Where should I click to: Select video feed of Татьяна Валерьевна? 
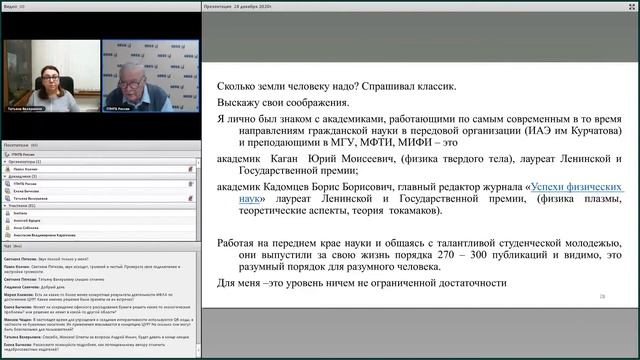[52, 76]
